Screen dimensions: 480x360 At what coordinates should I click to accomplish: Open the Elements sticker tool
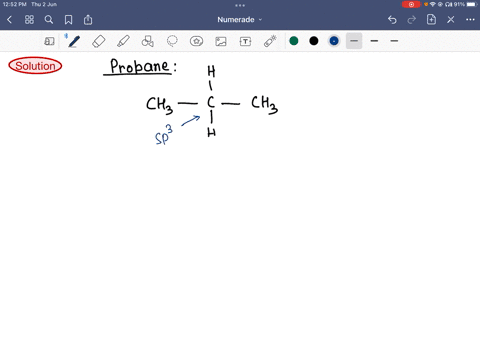point(196,41)
